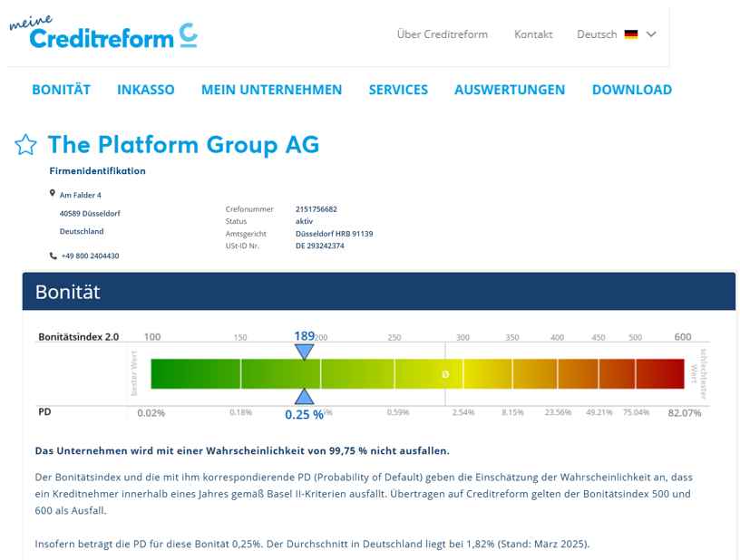Click the location pin icon by the address

(53, 193)
